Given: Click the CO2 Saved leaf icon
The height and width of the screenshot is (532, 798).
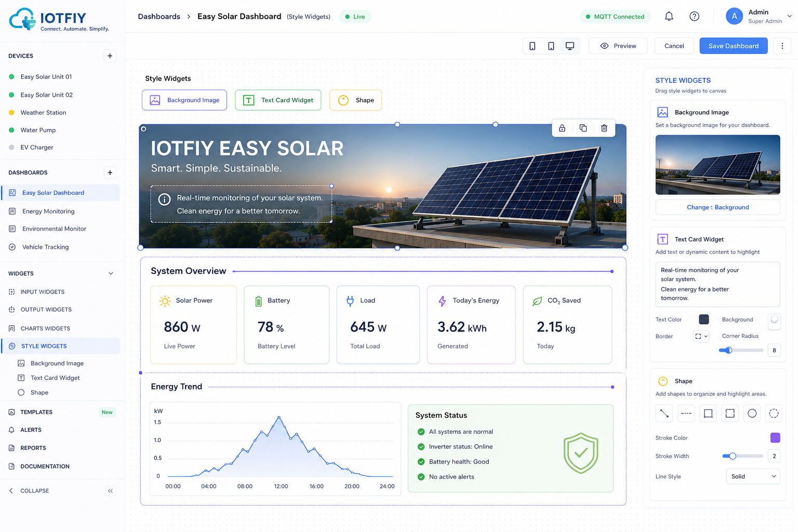Looking at the screenshot, I should (x=537, y=301).
